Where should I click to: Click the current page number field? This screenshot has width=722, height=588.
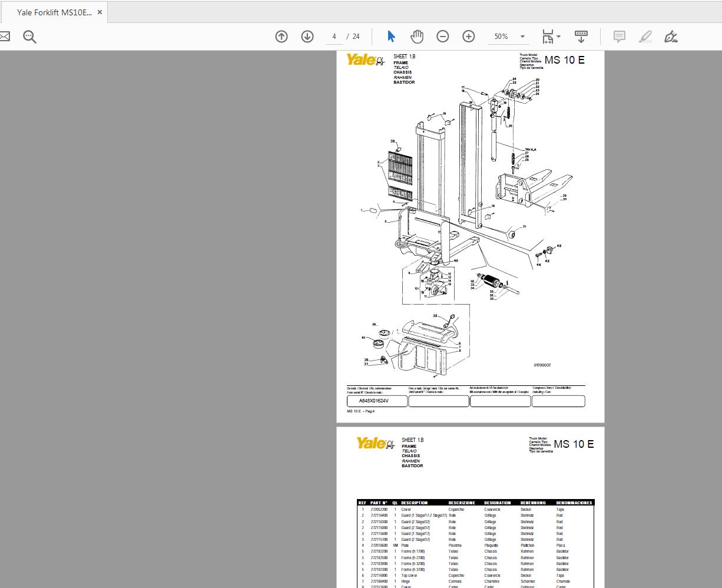334,37
